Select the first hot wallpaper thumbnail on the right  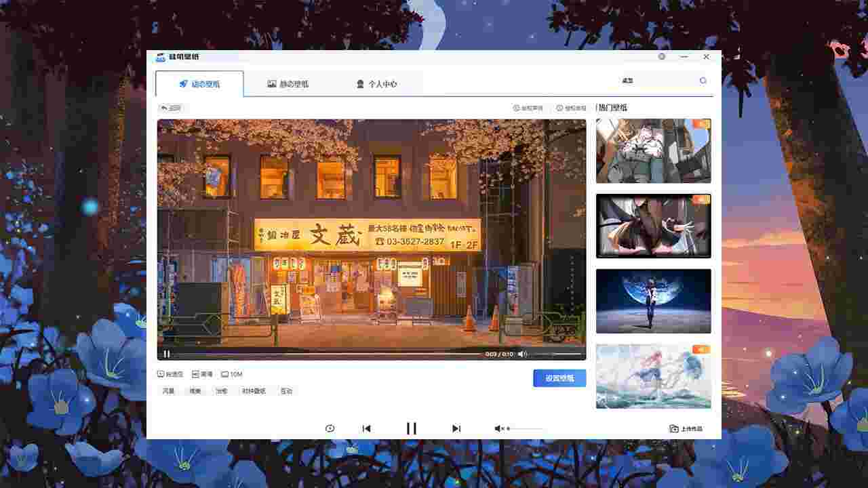(653, 150)
